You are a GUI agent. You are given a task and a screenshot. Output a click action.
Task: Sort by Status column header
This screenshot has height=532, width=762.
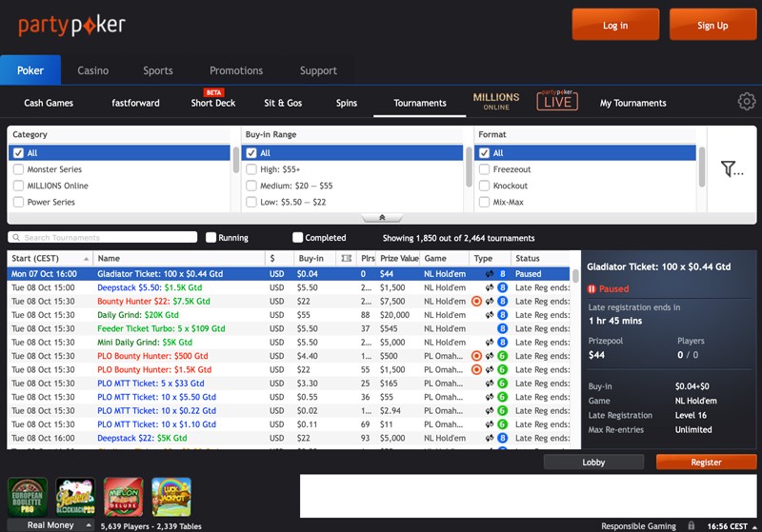click(x=541, y=258)
